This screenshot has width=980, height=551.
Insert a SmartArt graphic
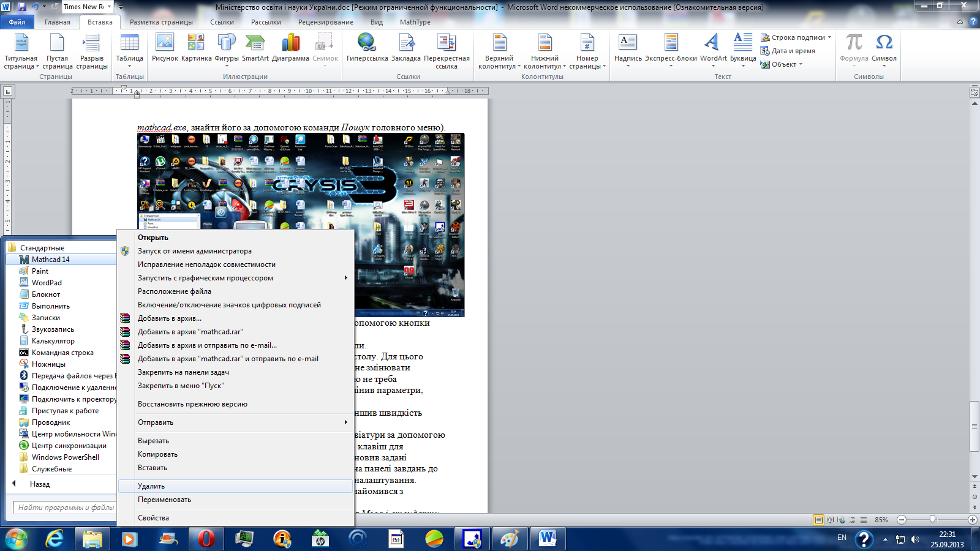pyautogui.click(x=255, y=48)
